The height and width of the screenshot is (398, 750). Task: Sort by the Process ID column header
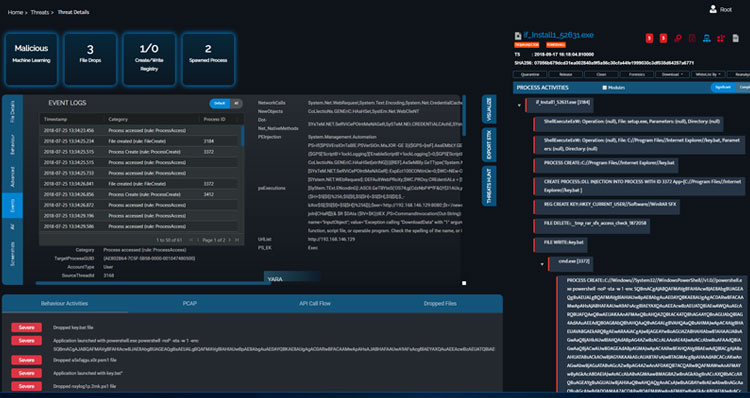(x=214, y=119)
